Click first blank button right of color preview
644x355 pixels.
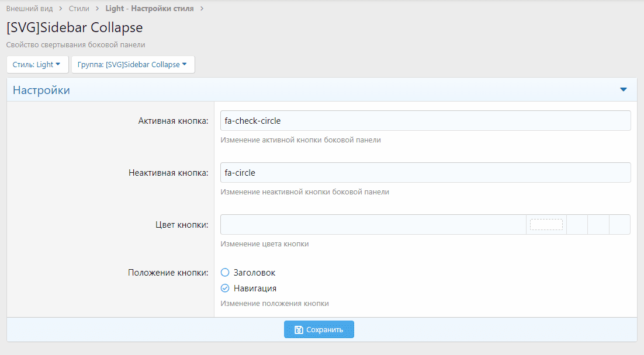click(577, 225)
